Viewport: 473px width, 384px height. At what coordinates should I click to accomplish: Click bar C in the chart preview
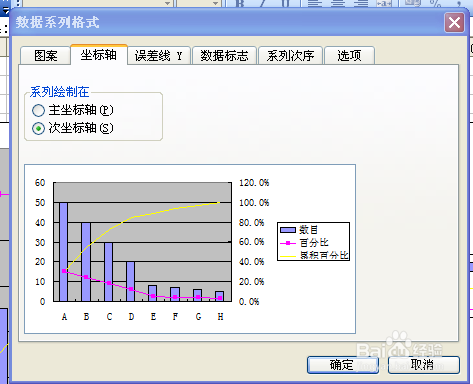click(x=108, y=272)
